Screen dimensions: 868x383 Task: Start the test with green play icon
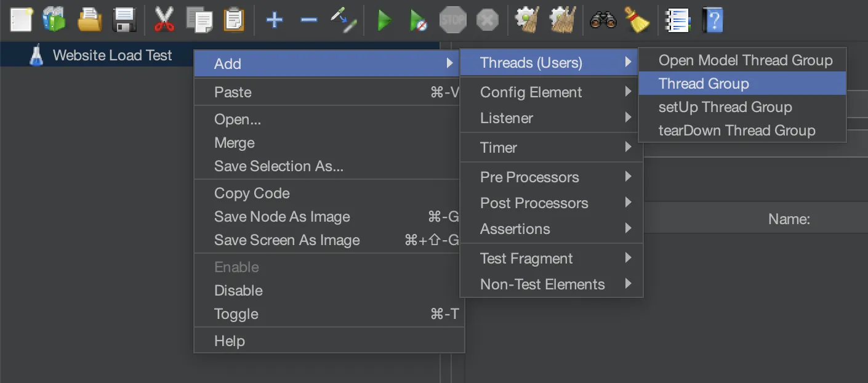[385, 21]
